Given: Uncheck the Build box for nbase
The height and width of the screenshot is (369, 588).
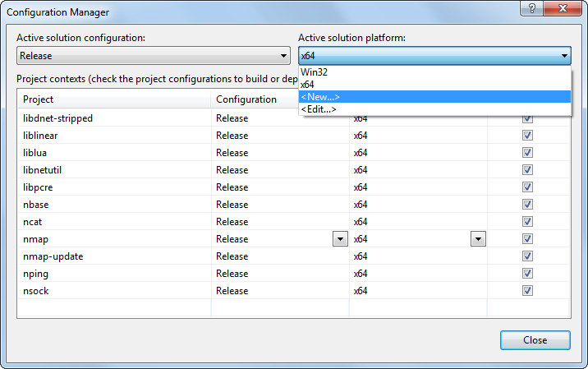Looking at the screenshot, I should click(527, 204).
